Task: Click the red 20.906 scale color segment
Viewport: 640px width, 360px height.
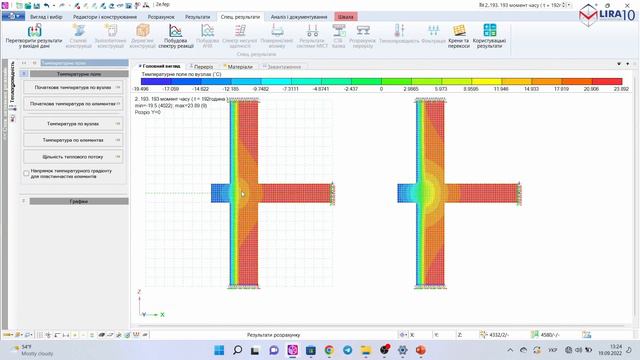Action: tap(607, 81)
